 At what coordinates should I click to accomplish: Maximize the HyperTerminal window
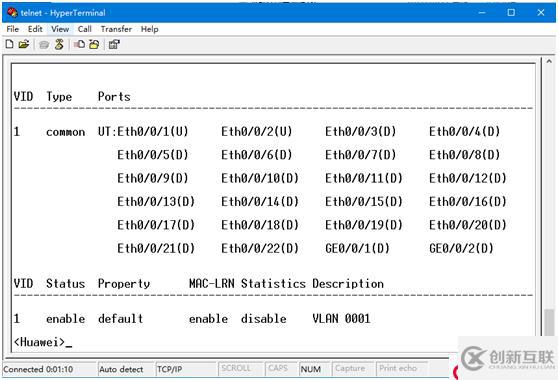[511, 13]
